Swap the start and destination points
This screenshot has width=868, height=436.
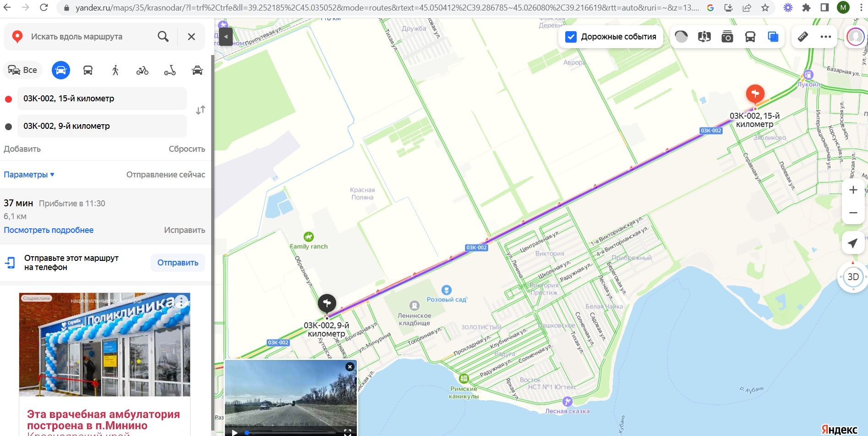point(201,110)
